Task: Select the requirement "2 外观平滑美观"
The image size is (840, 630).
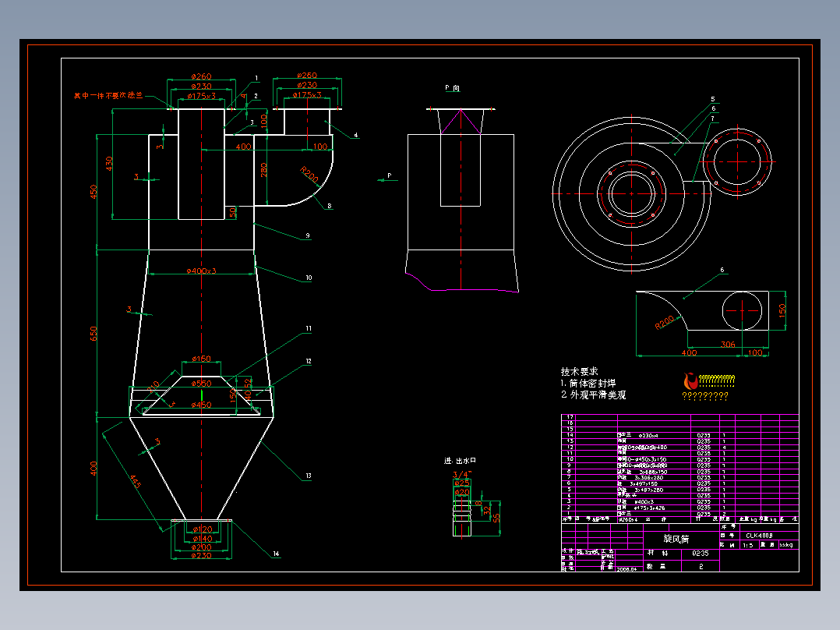Action: [x=593, y=395]
